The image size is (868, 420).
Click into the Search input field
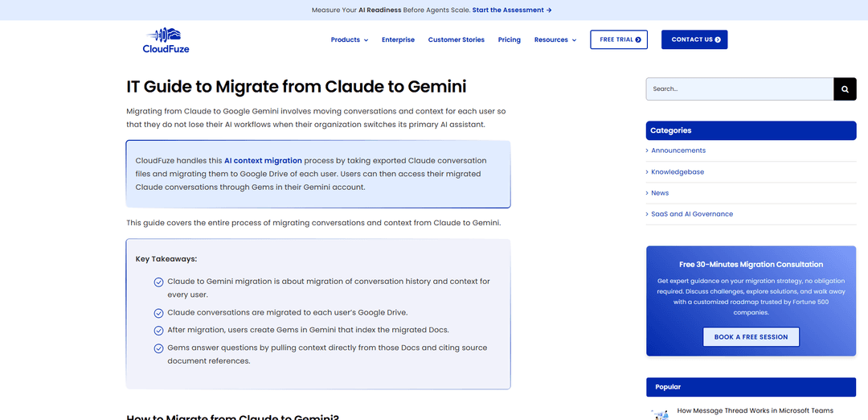[739, 89]
